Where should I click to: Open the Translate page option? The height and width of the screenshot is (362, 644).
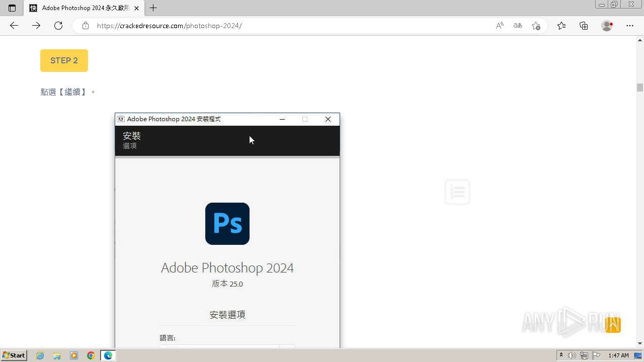[x=518, y=26]
